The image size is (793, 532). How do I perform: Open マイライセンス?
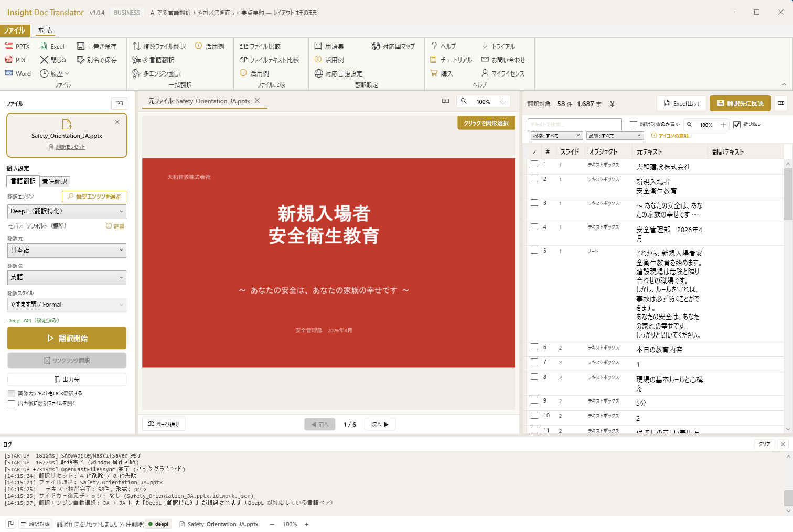point(503,73)
